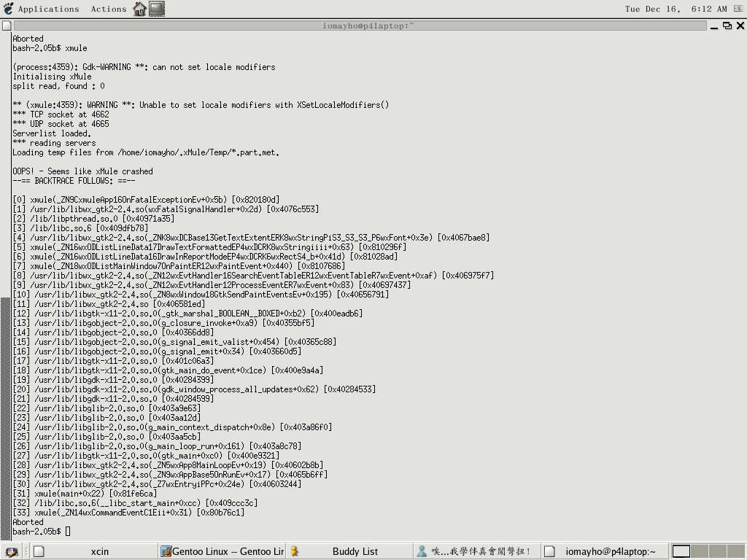This screenshot has width=747, height=560.
Task: Click the Gdk-WARNING locale modifiers line
Action: (144, 67)
